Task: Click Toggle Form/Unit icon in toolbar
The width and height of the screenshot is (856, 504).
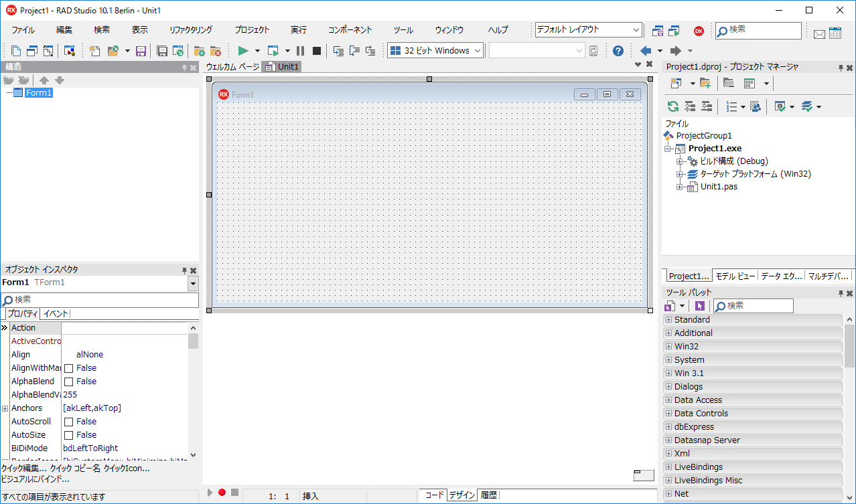Action: (x=48, y=51)
